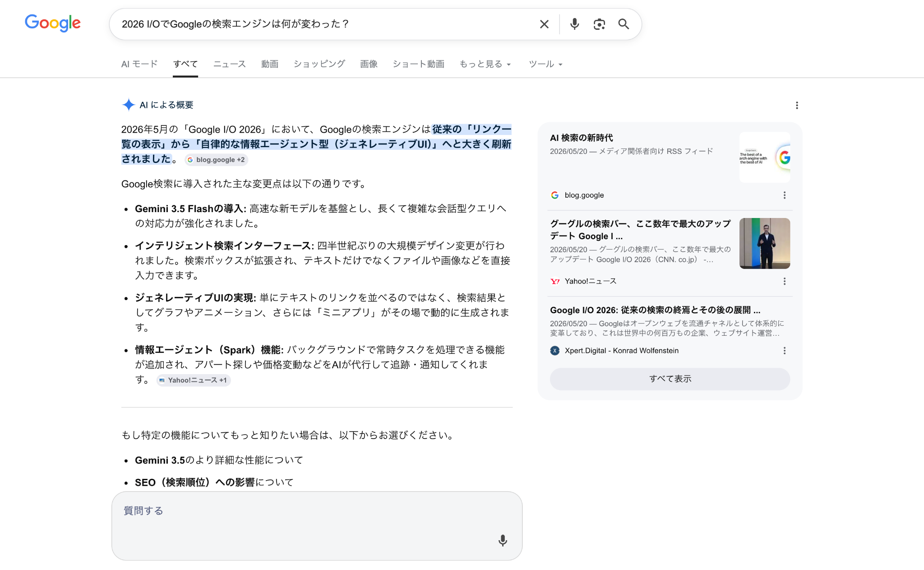
Task: Select SEO（検索順位）への影響について suggestion
Action: click(x=214, y=482)
